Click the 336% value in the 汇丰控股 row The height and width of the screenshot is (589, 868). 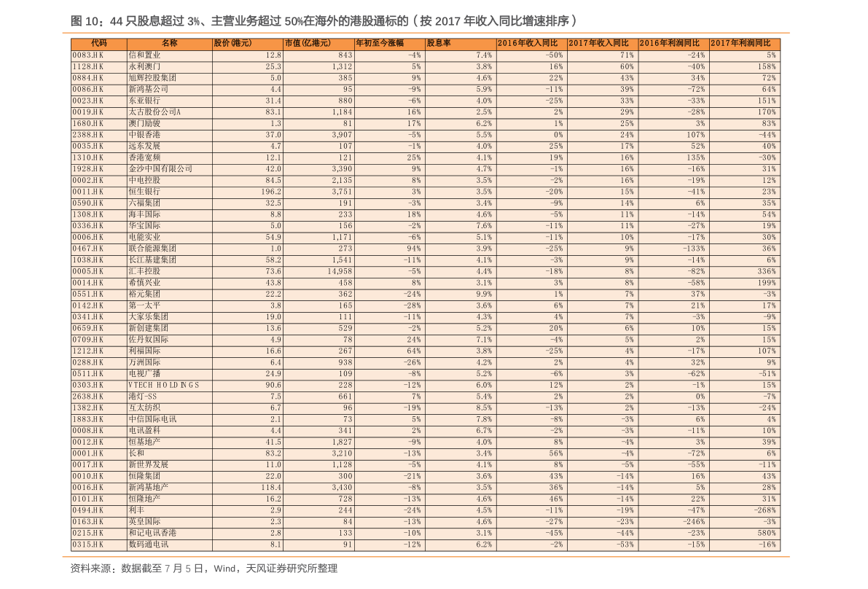click(x=767, y=271)
